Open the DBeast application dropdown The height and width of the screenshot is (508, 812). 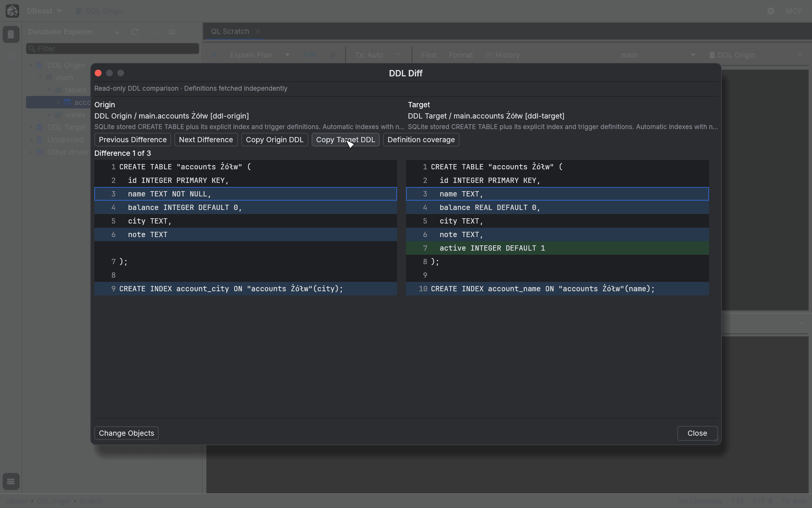tap(44, 11)
